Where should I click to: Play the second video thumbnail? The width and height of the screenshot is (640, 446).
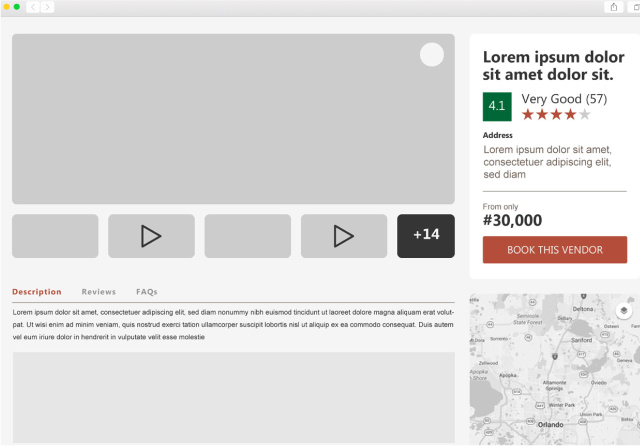click(x=343, y=236)
